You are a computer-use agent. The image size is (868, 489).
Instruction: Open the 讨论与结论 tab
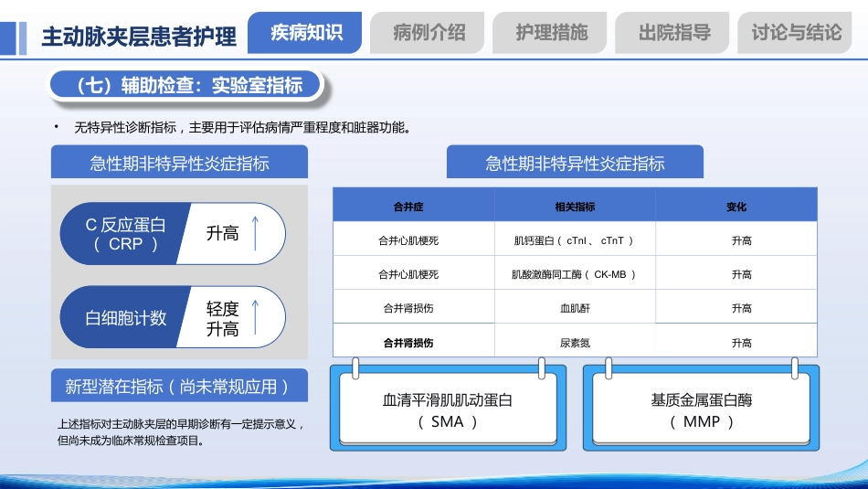(795, 33)
